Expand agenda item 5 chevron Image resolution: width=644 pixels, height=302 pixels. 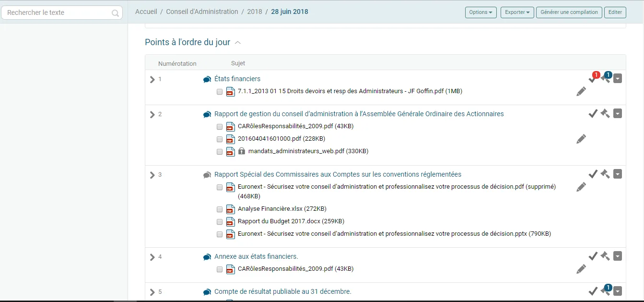[x=152, y=292]
